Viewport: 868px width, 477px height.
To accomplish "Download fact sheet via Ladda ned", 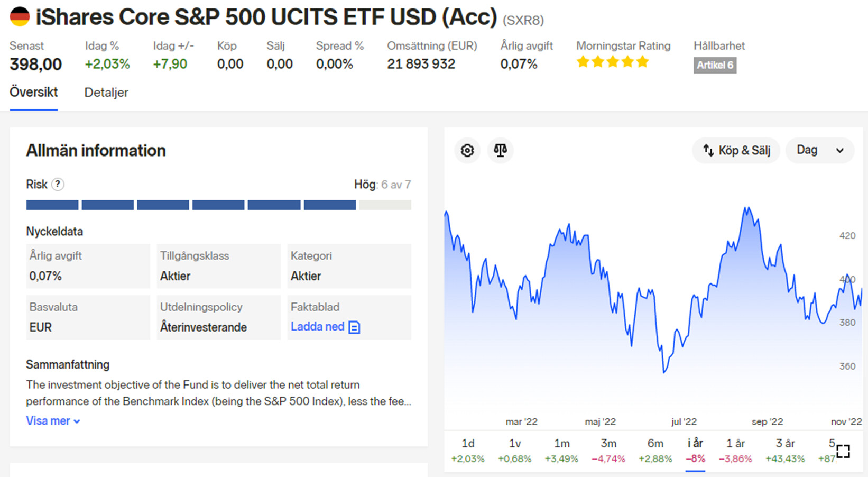I will [x=318, y=327].
